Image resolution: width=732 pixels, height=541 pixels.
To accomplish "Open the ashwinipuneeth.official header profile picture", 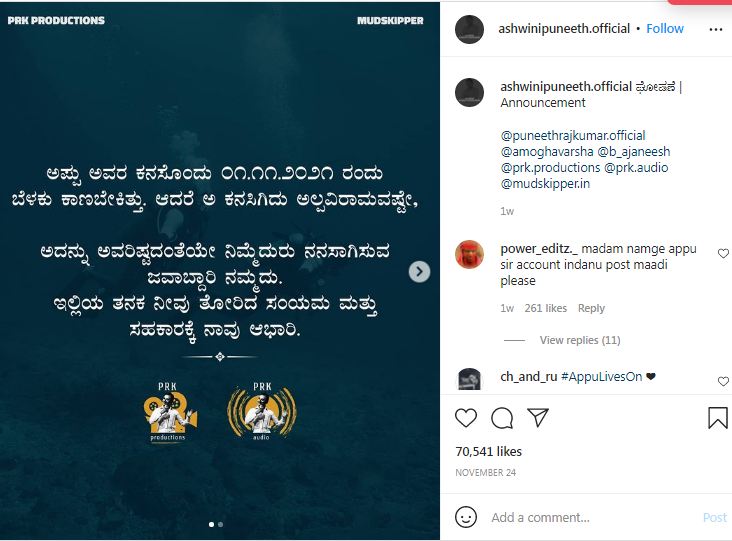I will click(469, 29).
